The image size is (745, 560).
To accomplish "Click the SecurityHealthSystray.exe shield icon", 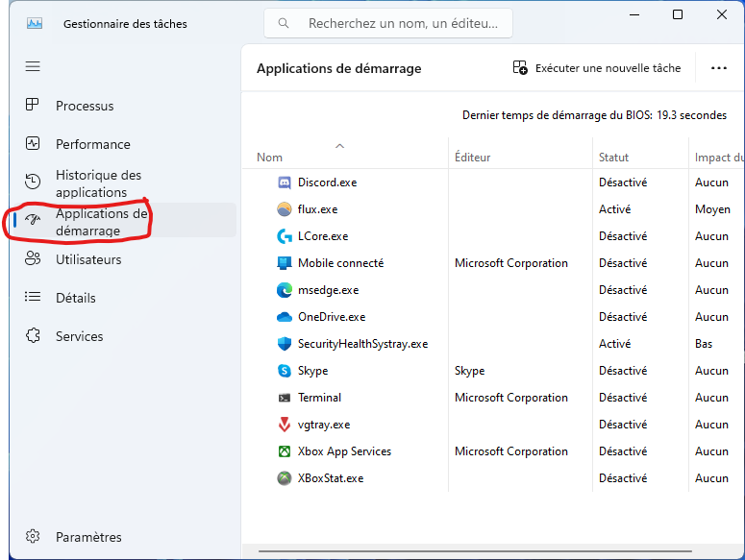I will 285,344.
